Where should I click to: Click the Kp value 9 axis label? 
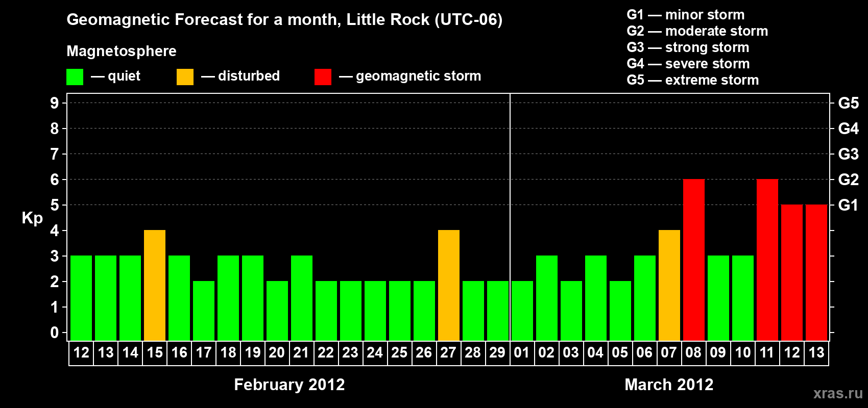55,103
